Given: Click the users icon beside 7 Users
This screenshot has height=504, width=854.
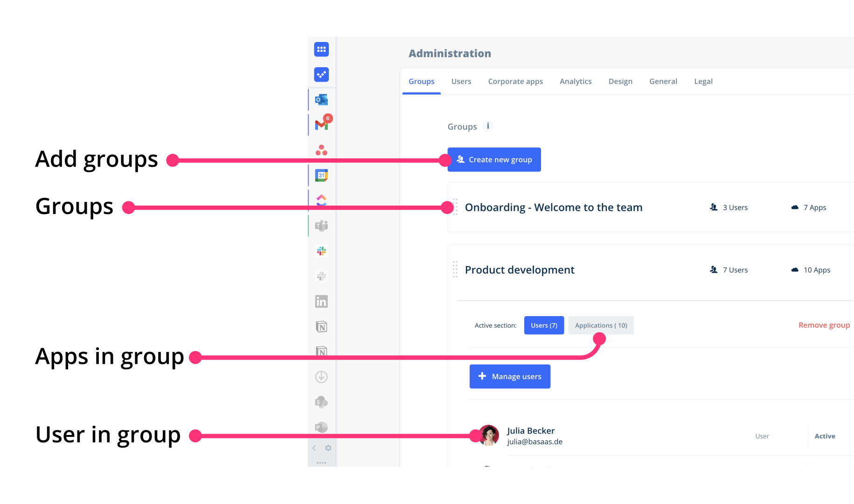Looking at the screenshot, I should (714, 269).
